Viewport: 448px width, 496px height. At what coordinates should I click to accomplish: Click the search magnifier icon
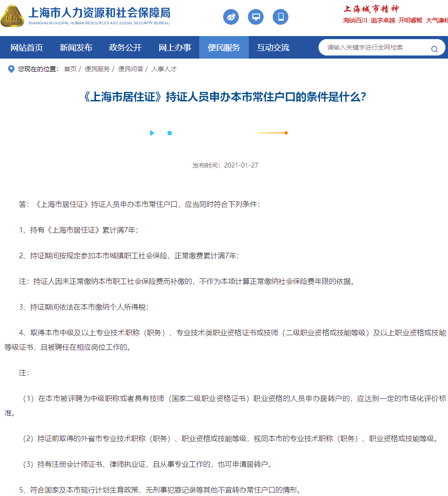(434, 49)
